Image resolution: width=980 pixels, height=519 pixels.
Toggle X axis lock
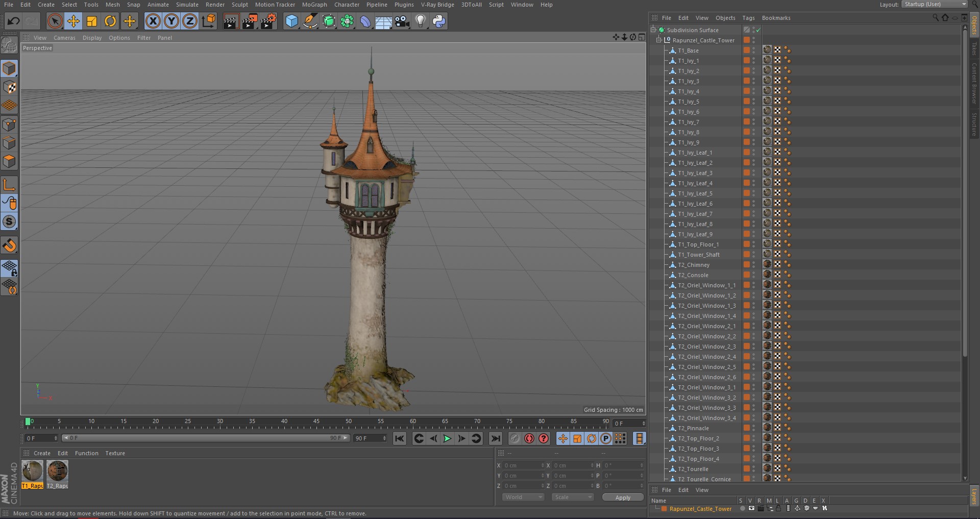click(x=153, y=21)
